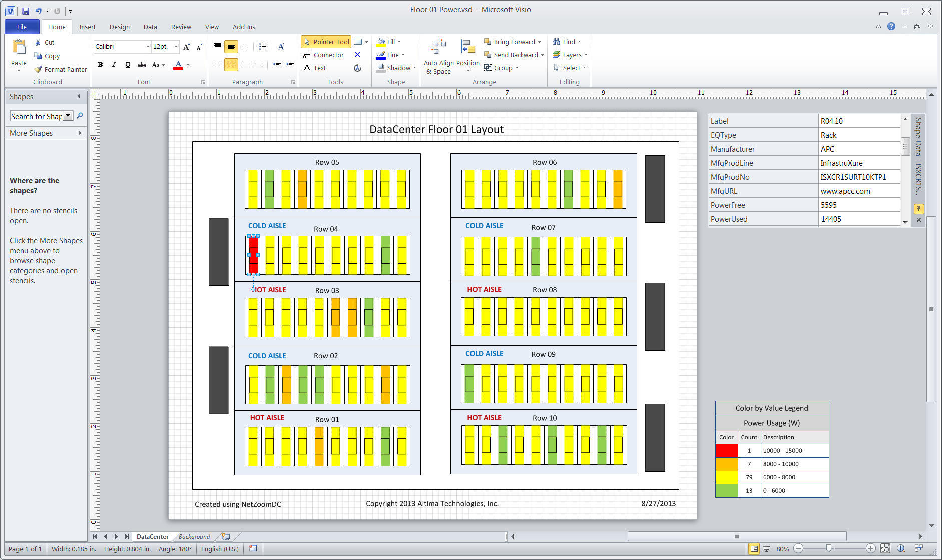Click the Save icon in quick access toolbar
942x560 pixels.
coord(26,11)
